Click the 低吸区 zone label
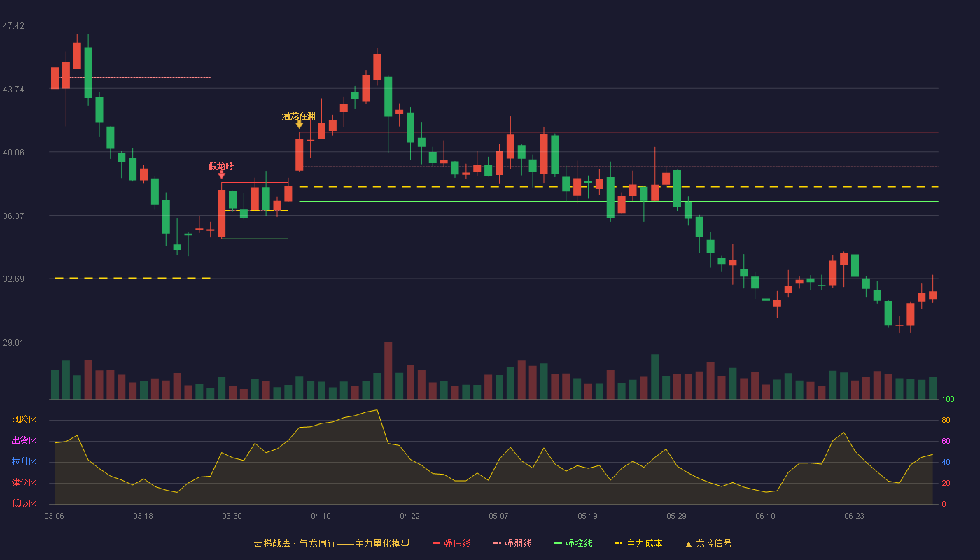 click(x=24, y=503)
